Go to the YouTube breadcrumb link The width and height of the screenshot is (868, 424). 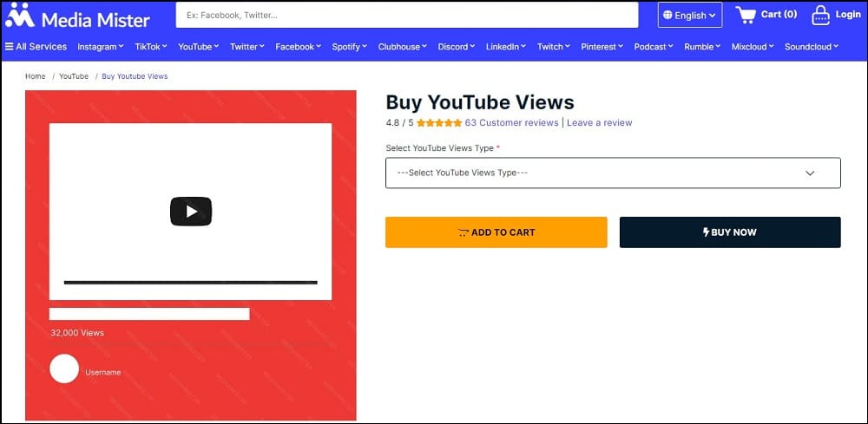[x=74, y=76]
